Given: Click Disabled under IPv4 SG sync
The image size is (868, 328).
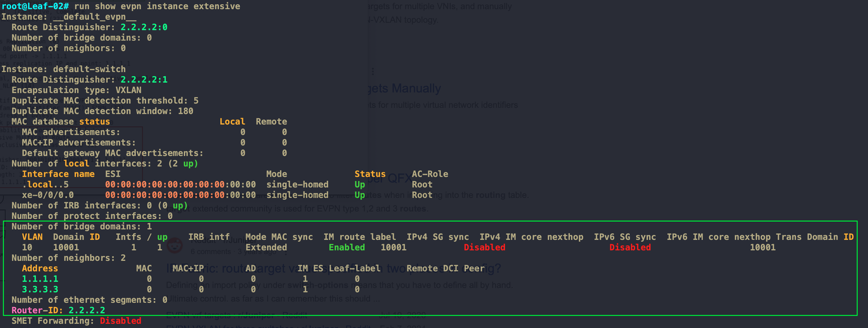Looking at the screenshot, I should (485, 248).
